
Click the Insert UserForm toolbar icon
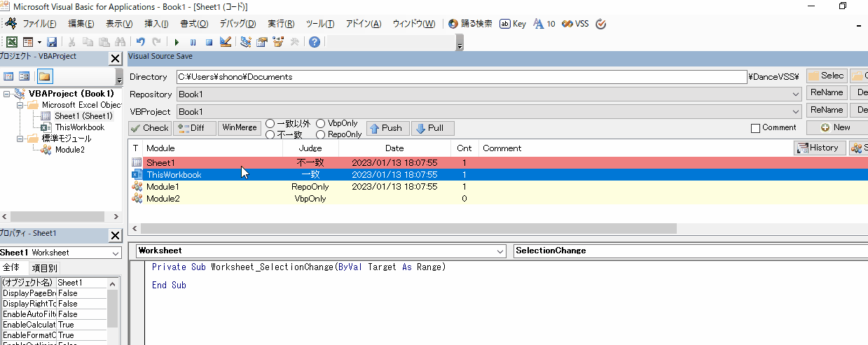pos(28,42)
